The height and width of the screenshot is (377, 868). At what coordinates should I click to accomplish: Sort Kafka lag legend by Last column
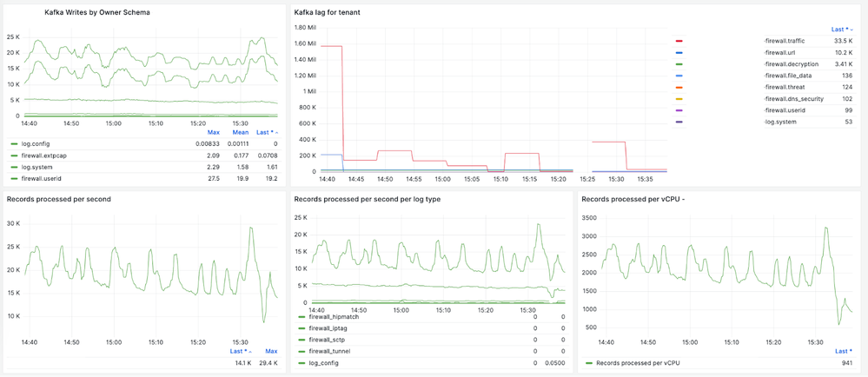[844, 29]
